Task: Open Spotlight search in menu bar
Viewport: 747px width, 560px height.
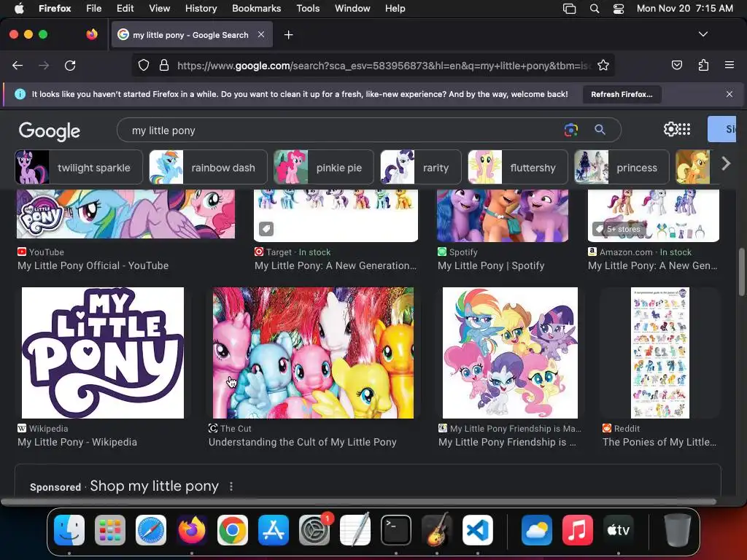Action: [x=594, y=8]
